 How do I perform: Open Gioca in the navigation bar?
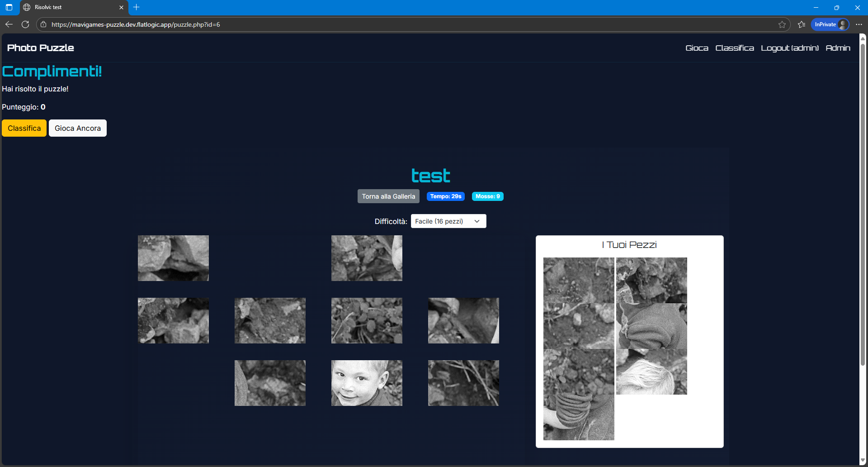(x=696, y=48)
